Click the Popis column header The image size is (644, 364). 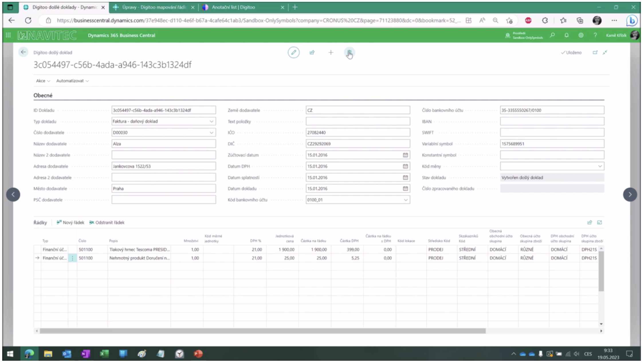pos(113,241)
